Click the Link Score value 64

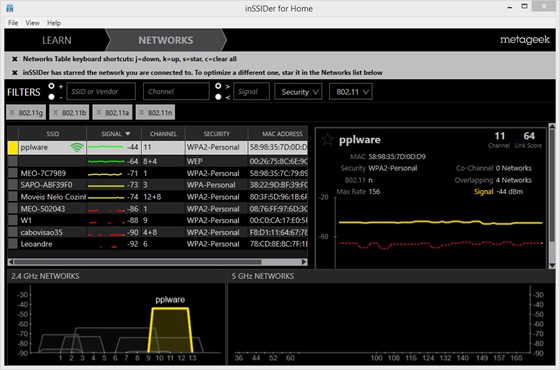[529, 136]
